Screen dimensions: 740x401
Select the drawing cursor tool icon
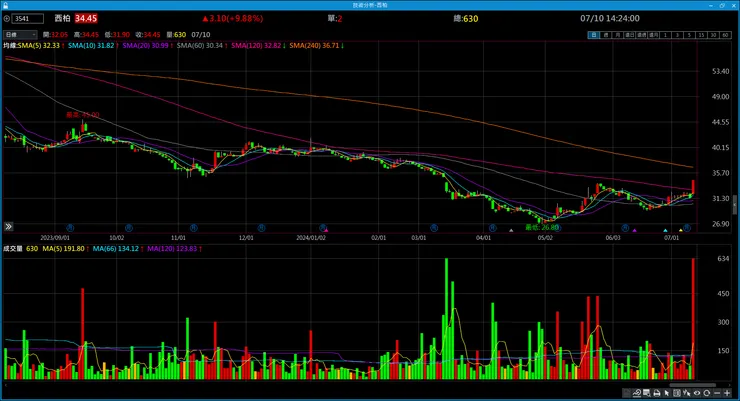(x=687, y=393)
